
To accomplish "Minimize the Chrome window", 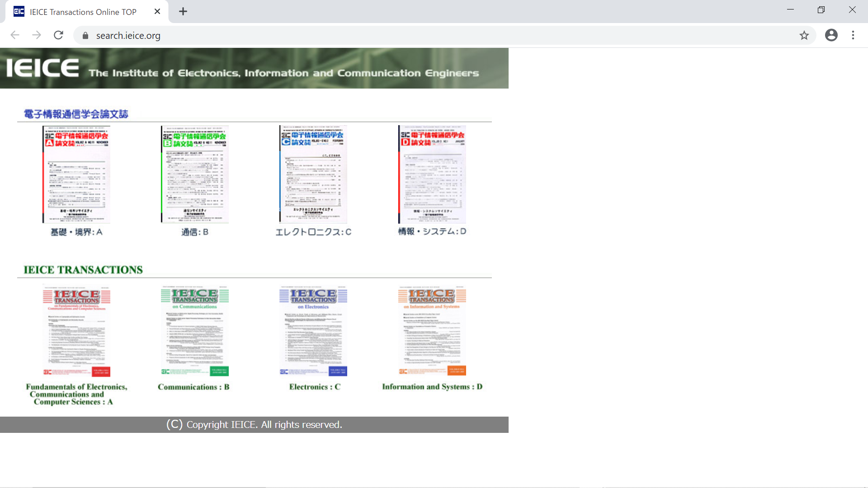I will pos(790,10).
